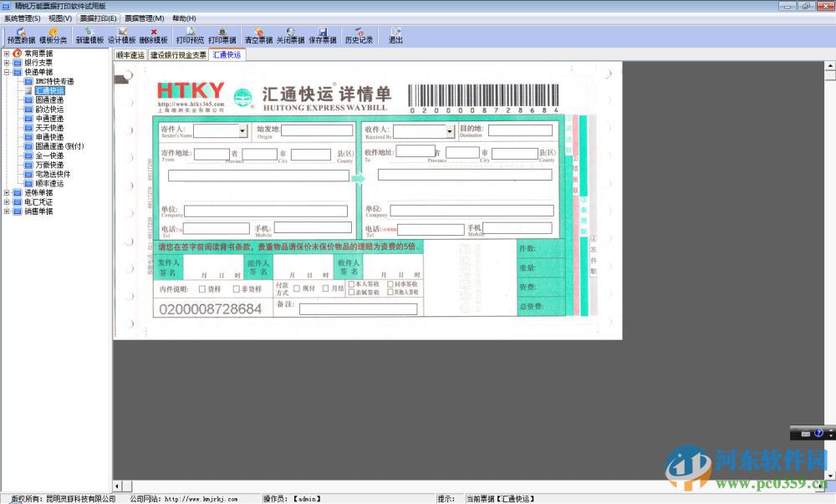Select 顺丰速运 in the tree list

(x=49, y=184)
